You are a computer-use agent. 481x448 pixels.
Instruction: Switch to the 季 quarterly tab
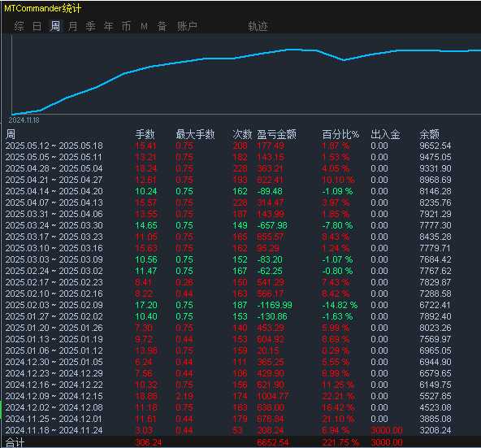(x=90, y=26)
